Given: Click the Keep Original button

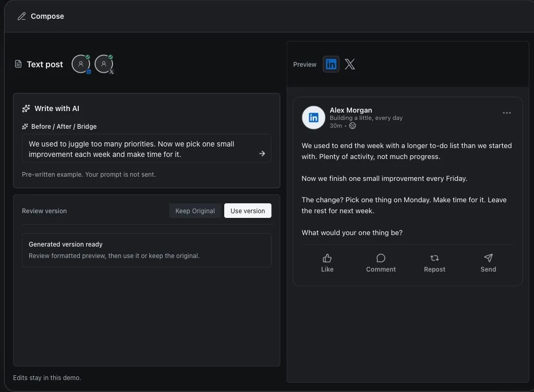Looking at the screenshot, I should (195, 211).
